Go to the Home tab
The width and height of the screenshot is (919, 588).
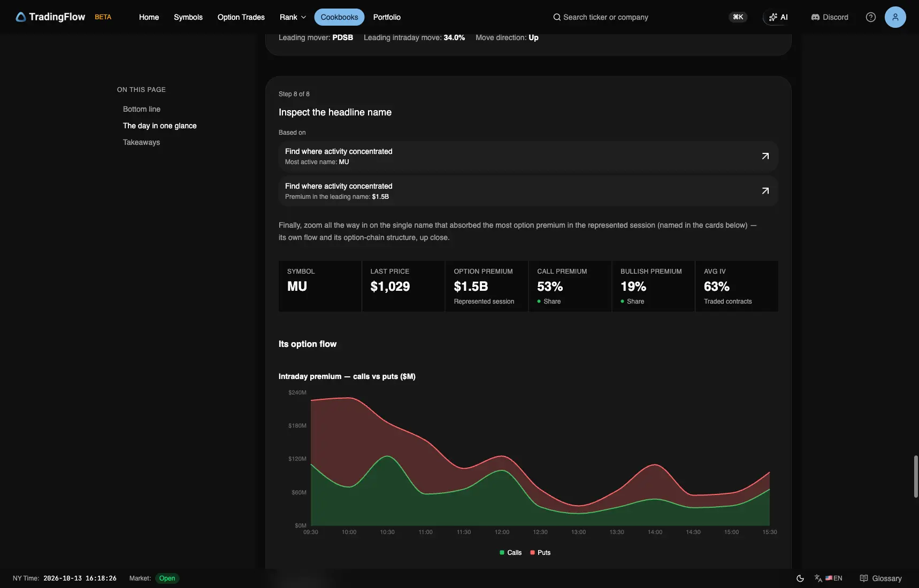(149, 17)
